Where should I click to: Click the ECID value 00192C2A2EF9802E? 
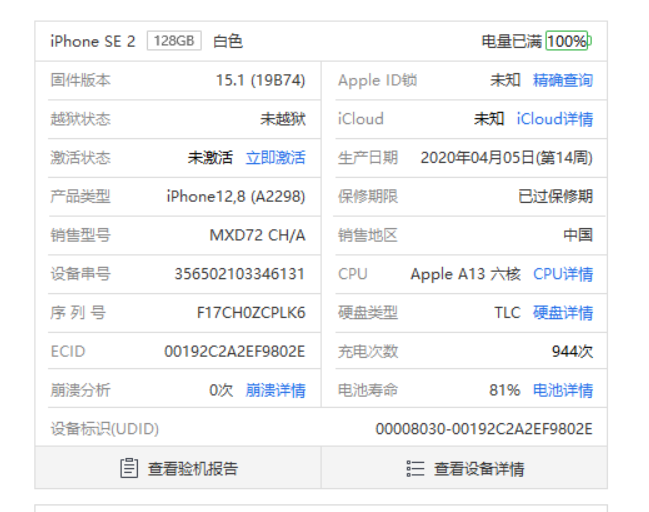(235, 351)
